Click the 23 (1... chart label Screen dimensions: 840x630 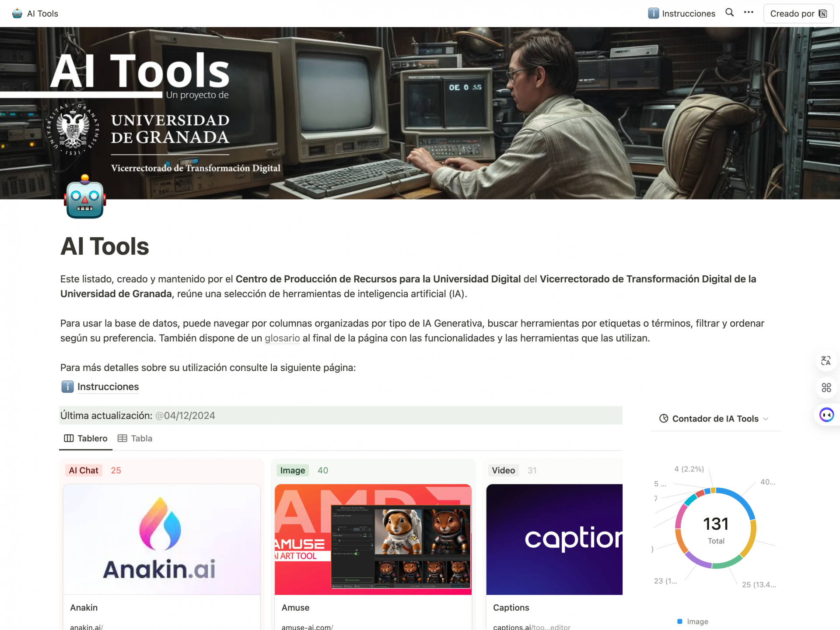click(665, 581)
